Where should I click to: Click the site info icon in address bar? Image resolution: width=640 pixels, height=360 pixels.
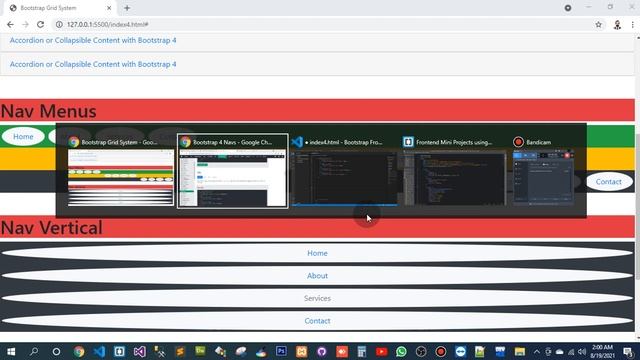coord(59,24)
